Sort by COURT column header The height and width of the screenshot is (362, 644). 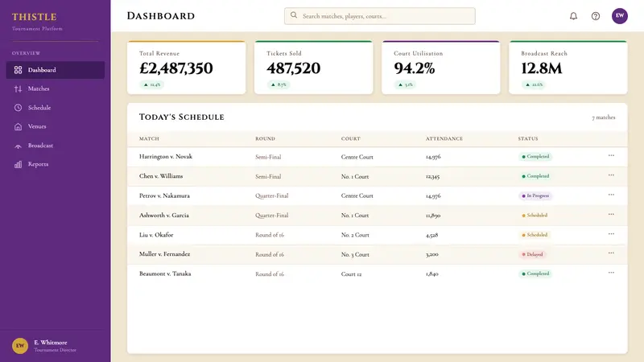click(351, 138)
